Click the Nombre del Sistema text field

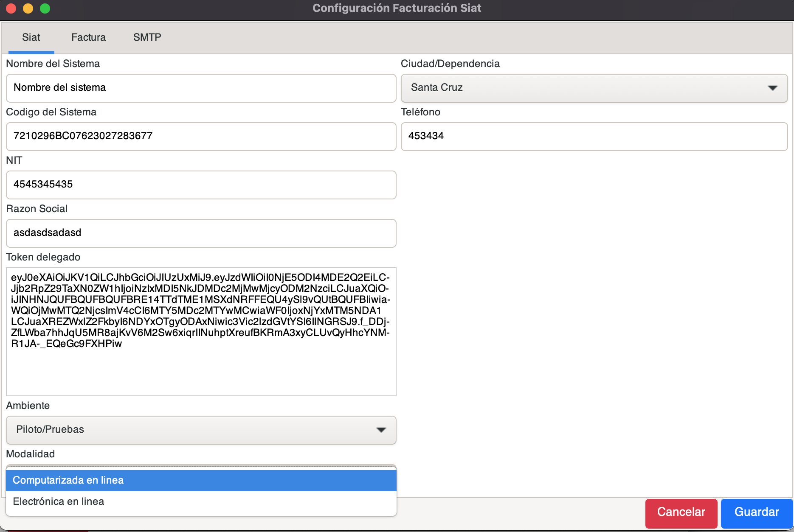click(201, 88)
